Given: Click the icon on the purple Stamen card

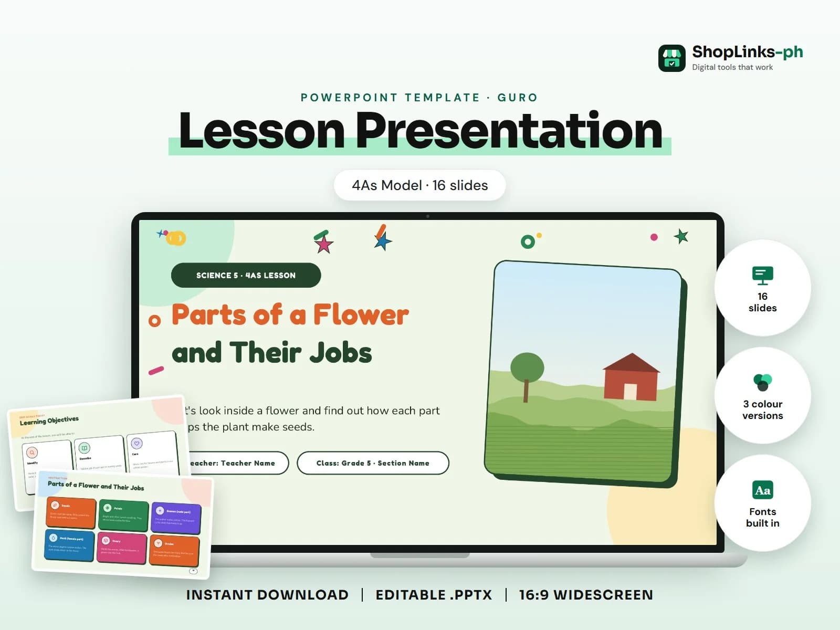Looking at the screenshot, I should tap(160, 510).
